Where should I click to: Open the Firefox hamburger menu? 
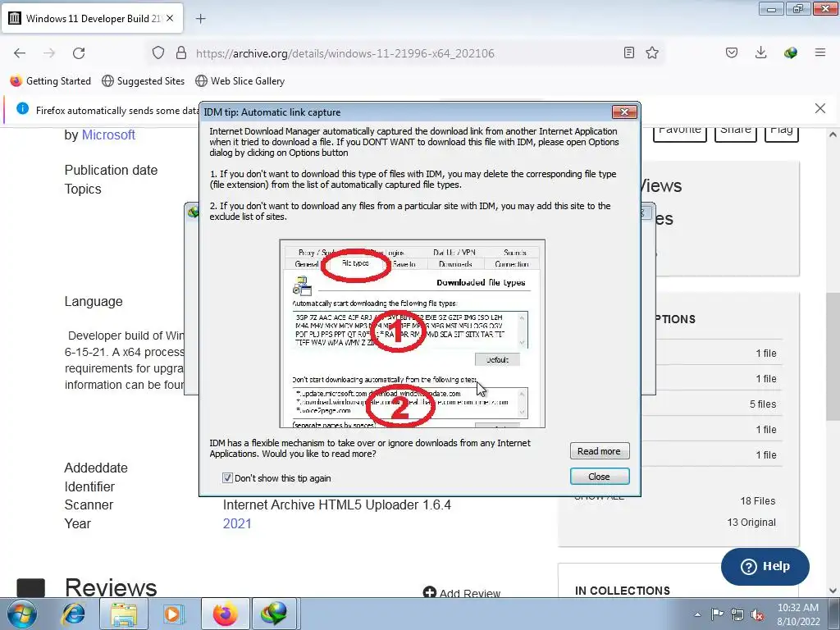click(x=820, y=52)
